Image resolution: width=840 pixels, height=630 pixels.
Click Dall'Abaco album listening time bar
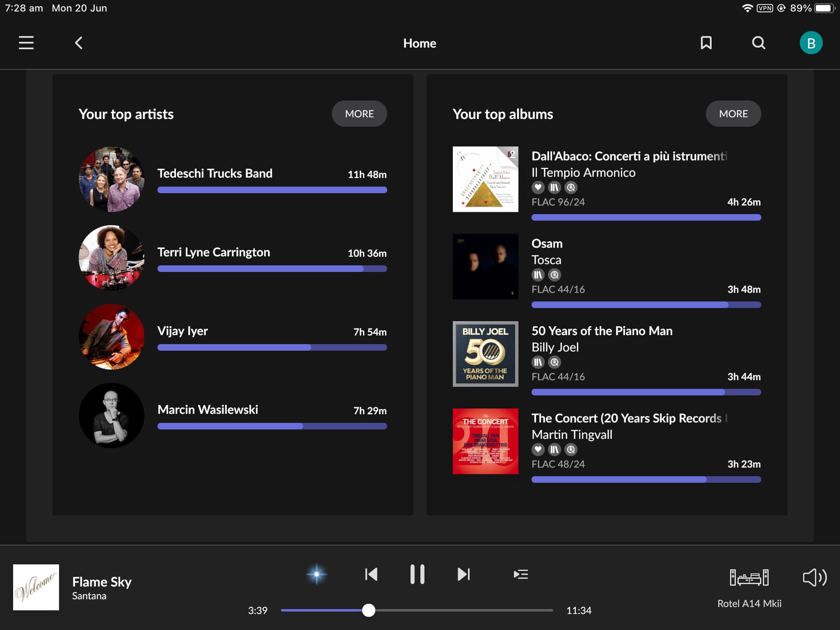click(x=646, y=217)
